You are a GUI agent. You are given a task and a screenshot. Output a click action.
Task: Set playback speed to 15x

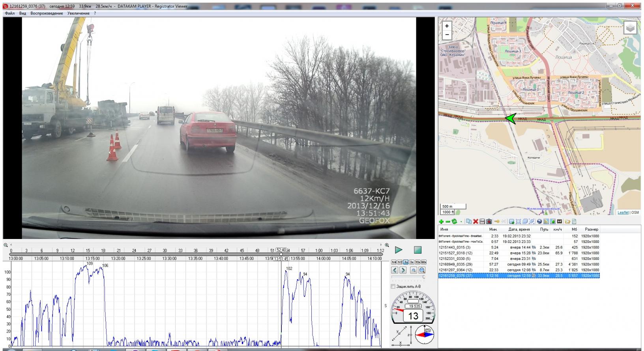point(417,262)
